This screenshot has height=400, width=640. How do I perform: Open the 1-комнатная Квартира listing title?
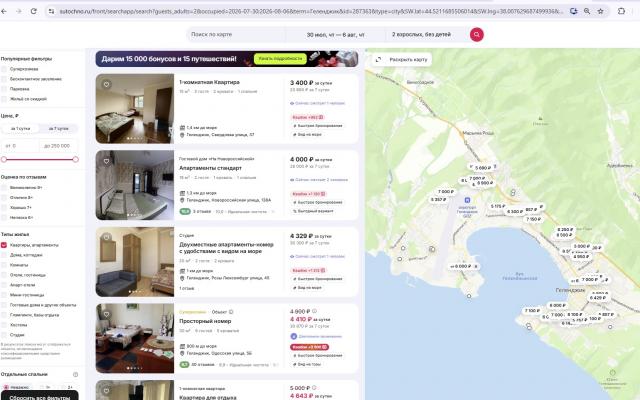[209, 82]
